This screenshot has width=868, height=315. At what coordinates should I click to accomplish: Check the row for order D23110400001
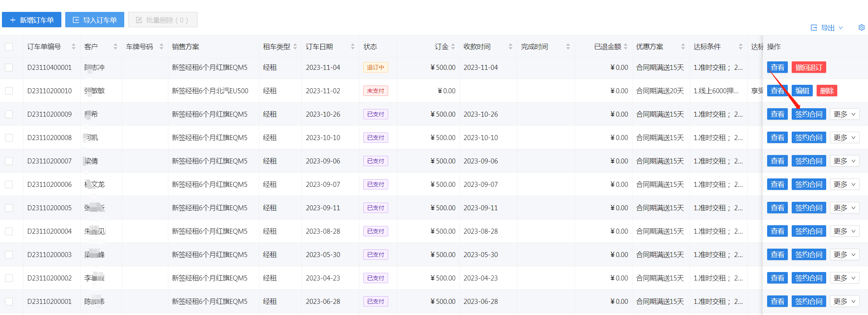[x=9, y=68]
